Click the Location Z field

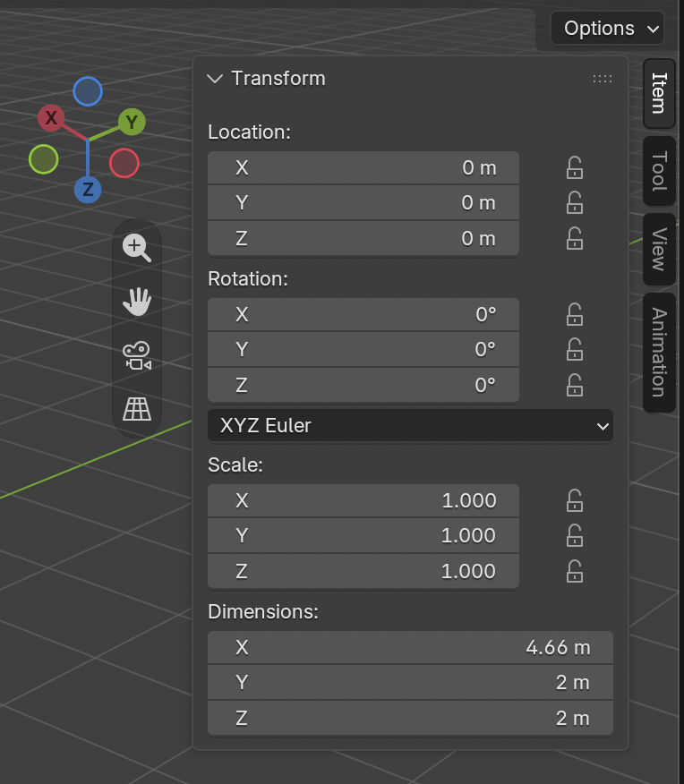363,238
